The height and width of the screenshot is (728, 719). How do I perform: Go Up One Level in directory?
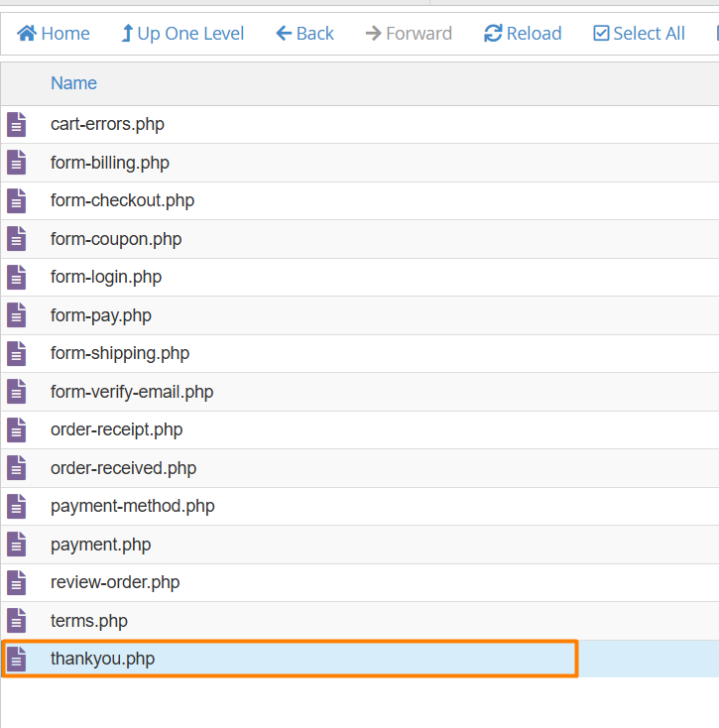pos(181,34)
